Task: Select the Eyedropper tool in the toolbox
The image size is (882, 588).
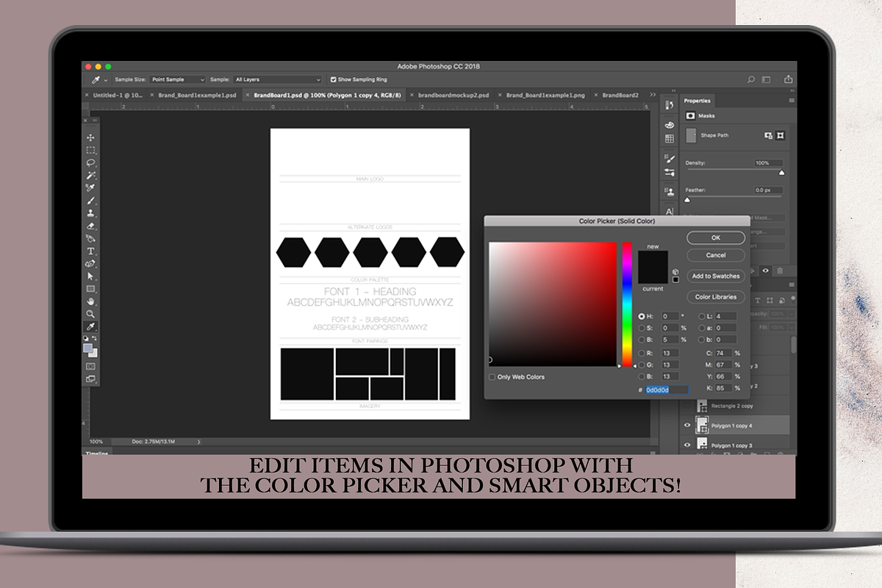Action: (91, 326)
